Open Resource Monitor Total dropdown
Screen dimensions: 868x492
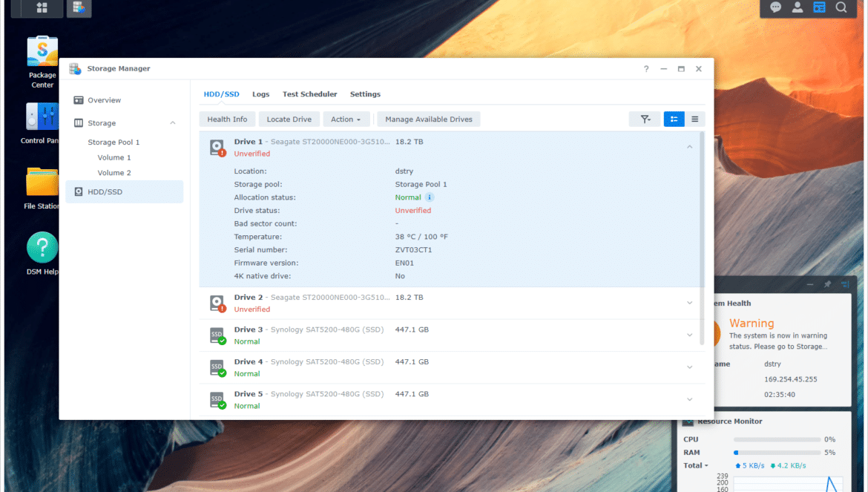(x=696, y=465)
